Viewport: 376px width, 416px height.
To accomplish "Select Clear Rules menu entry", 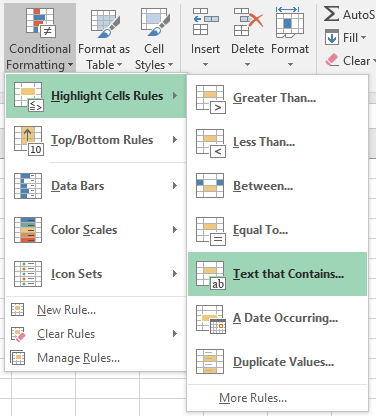I will coord(96,334).
